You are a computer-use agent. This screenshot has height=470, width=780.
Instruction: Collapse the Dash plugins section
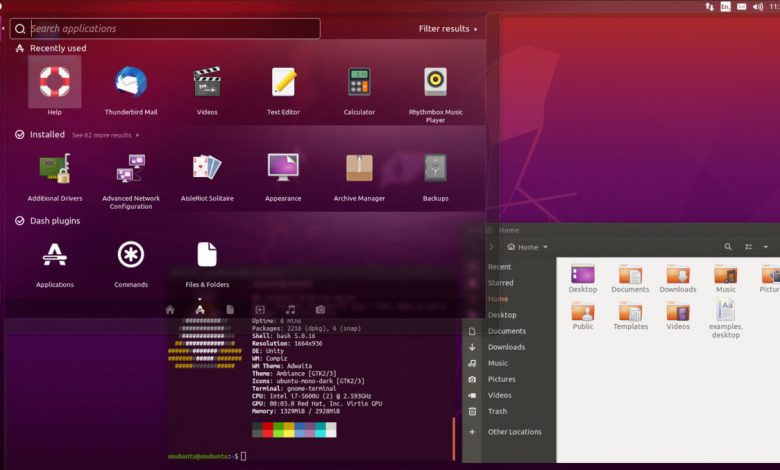pos(48,221)
